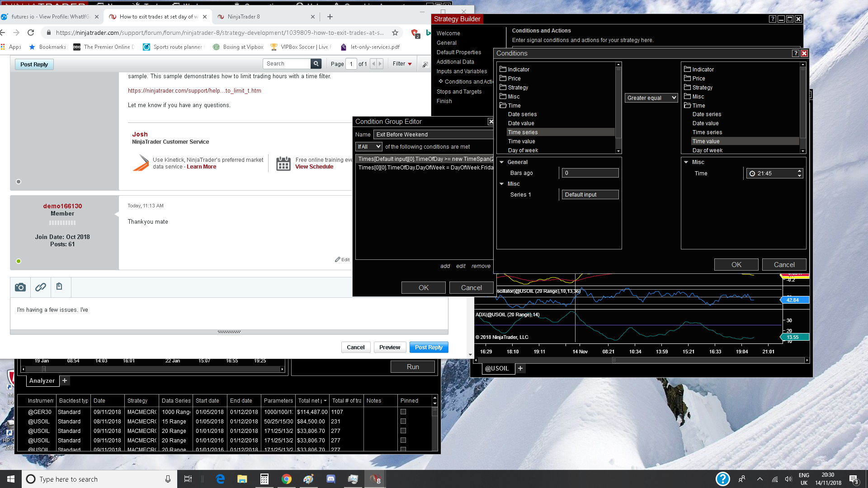
Task: Click the clipboard attachment icon in editor
Action: 59,286
